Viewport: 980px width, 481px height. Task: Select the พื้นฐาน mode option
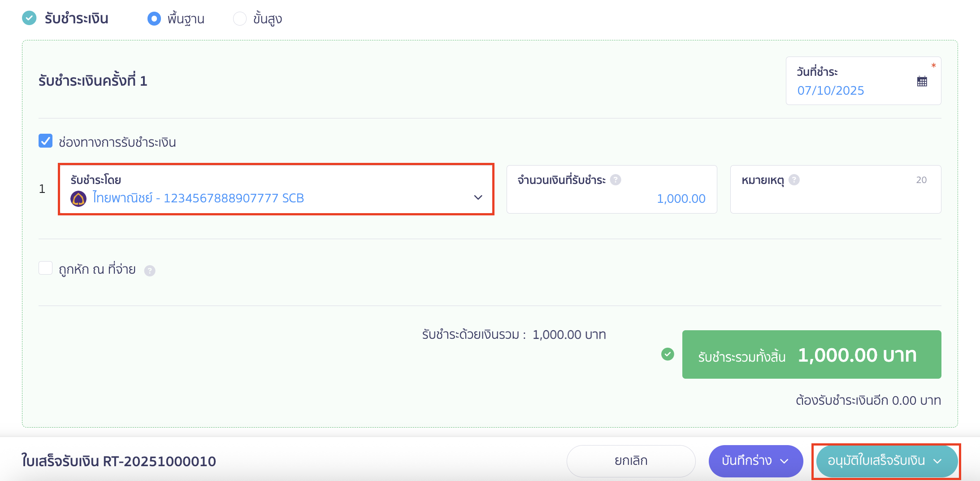tap(154, 18)
